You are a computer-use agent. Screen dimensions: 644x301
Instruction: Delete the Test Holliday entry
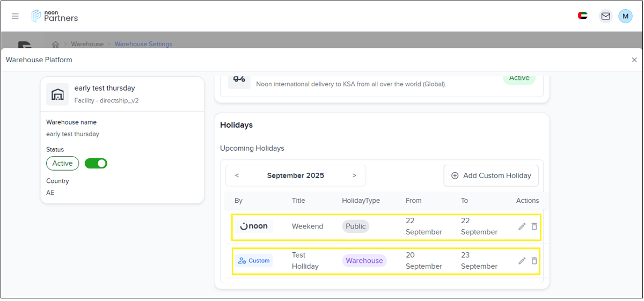coord(534,261)
